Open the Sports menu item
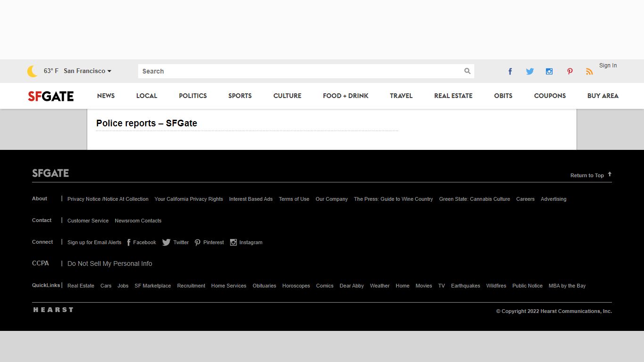The height and width of the screenshot is (362, 644). pos(240,96)
